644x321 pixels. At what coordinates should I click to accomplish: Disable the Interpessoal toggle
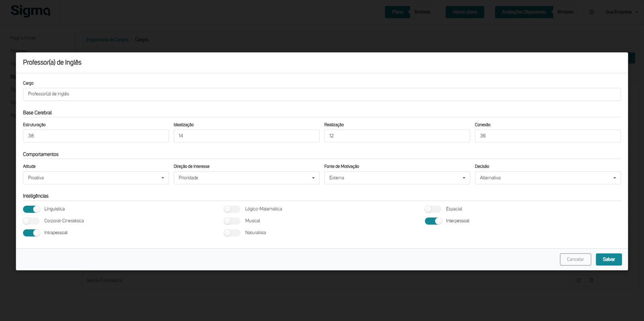point(433,221)
